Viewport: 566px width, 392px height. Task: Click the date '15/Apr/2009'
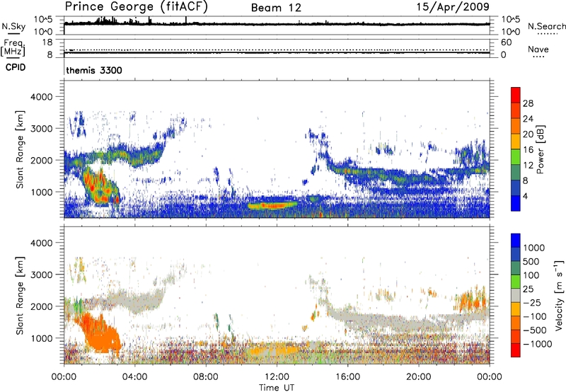point(453,7)
